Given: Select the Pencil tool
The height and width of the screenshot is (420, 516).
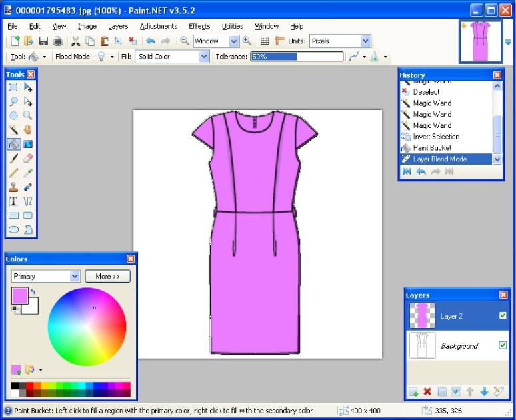Looking at the screenshot, I should coord(13,173).
